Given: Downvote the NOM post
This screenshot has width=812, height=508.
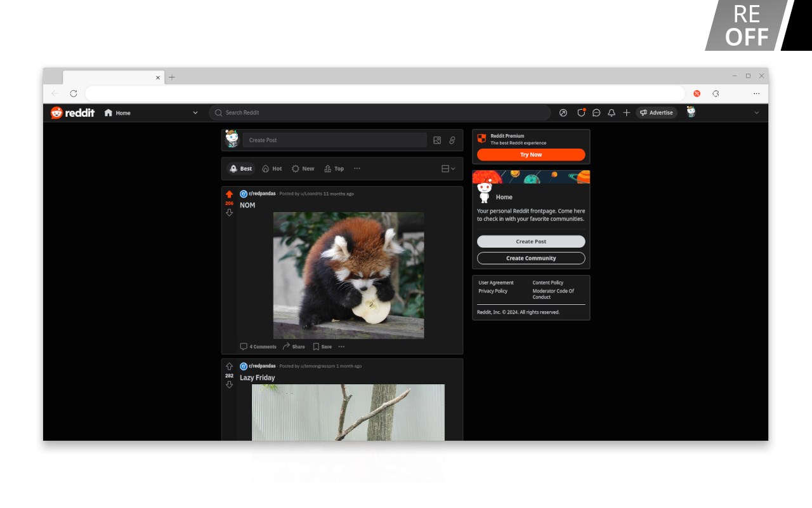Looking at the screenshot, I should click(x=229, y=213).
